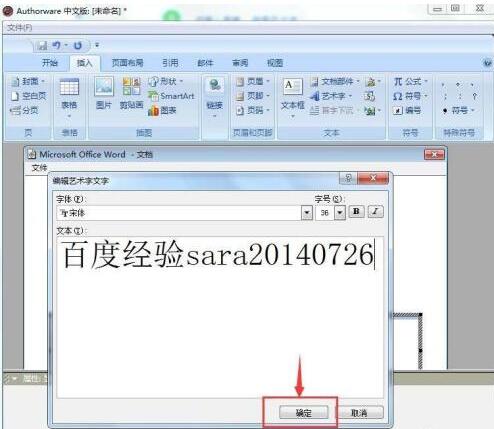Click the dialog help question mark button
The width and height of the screenshot is (494, 429).
click(348, 178)
